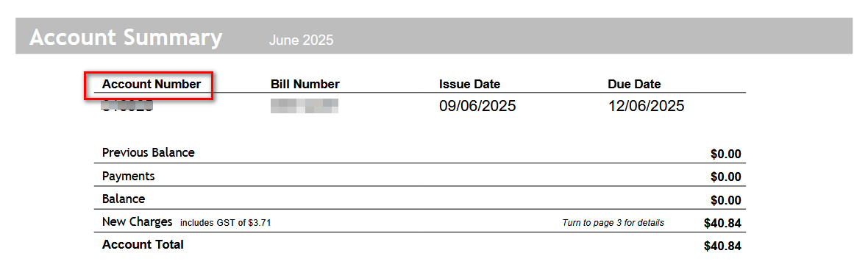Click the New Charges label

[138, 222]
